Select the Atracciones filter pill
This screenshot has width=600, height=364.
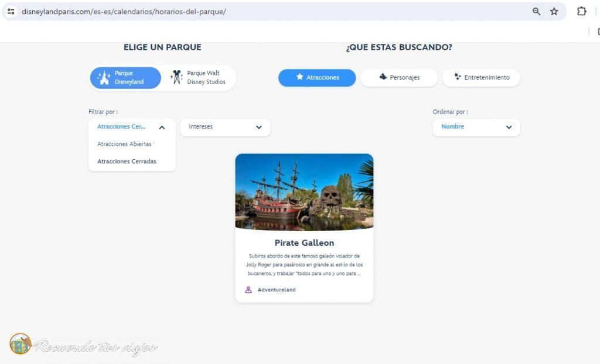click(317, 78)
